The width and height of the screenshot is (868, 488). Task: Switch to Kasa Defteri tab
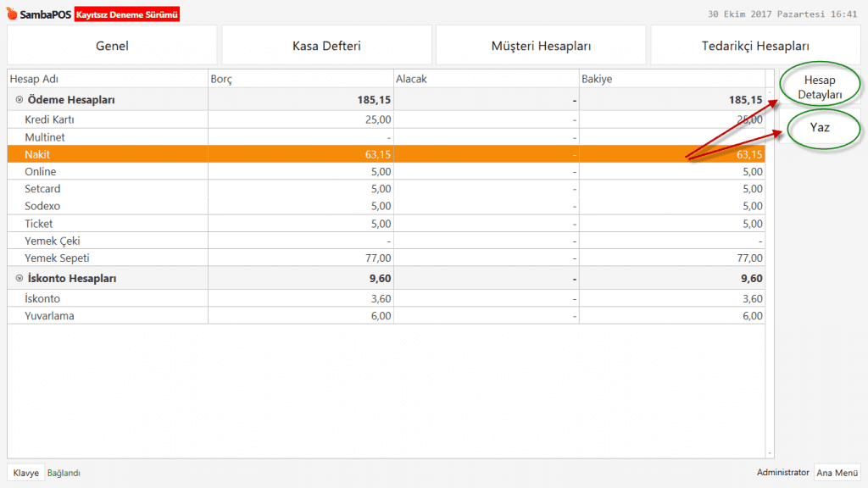(x=326, y=46)
